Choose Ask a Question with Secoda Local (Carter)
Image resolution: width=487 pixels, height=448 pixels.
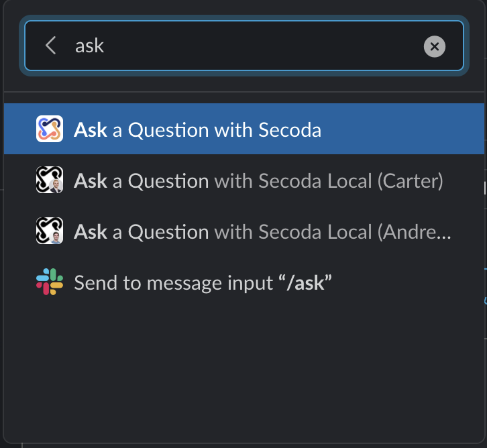click(258, 180)
